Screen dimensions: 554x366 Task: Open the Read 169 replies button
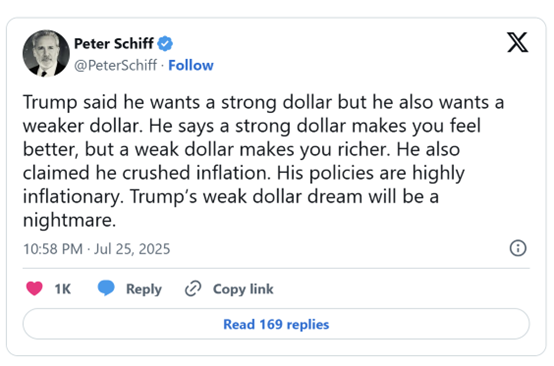tap(276, 324)
